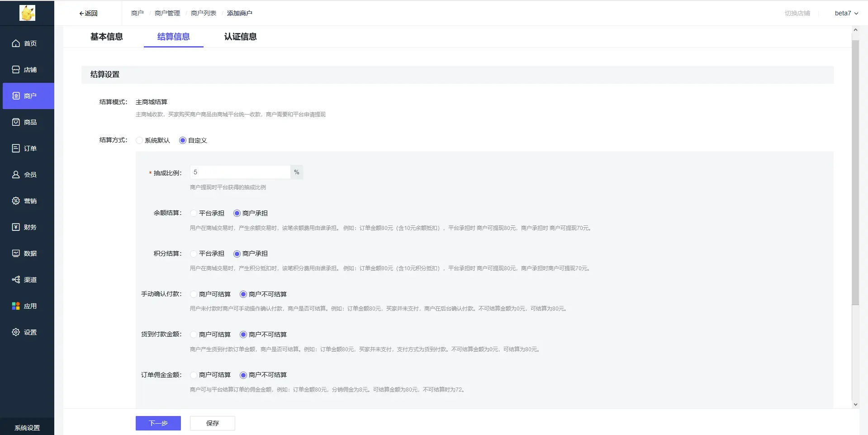Choose 商户不可结算 for 货到付款金额
The width and height of the screenshot is (868, 435).
[x=243, y=335]
